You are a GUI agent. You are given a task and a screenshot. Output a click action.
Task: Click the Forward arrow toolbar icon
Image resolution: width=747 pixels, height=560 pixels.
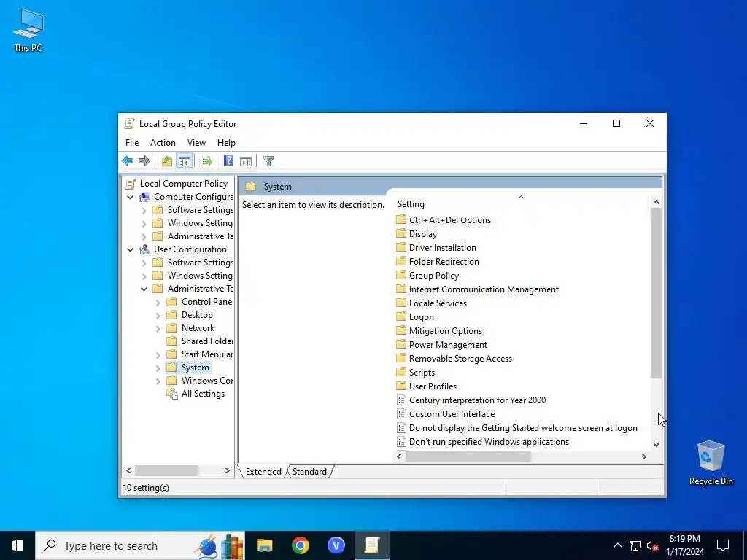click(144, 161)
